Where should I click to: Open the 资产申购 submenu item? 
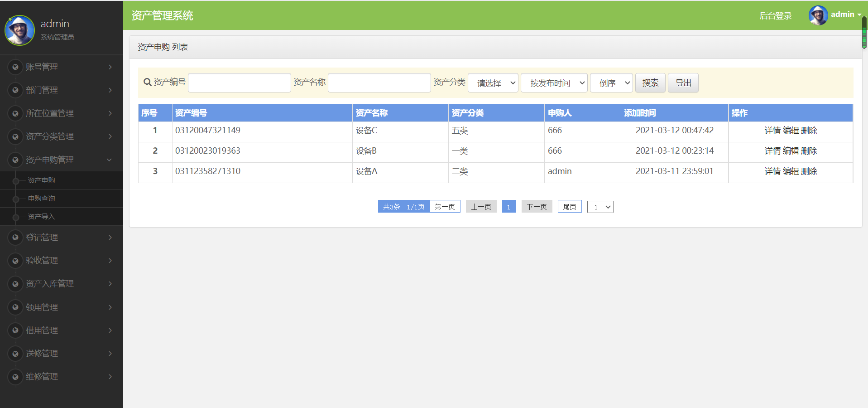tap(62, 180)
